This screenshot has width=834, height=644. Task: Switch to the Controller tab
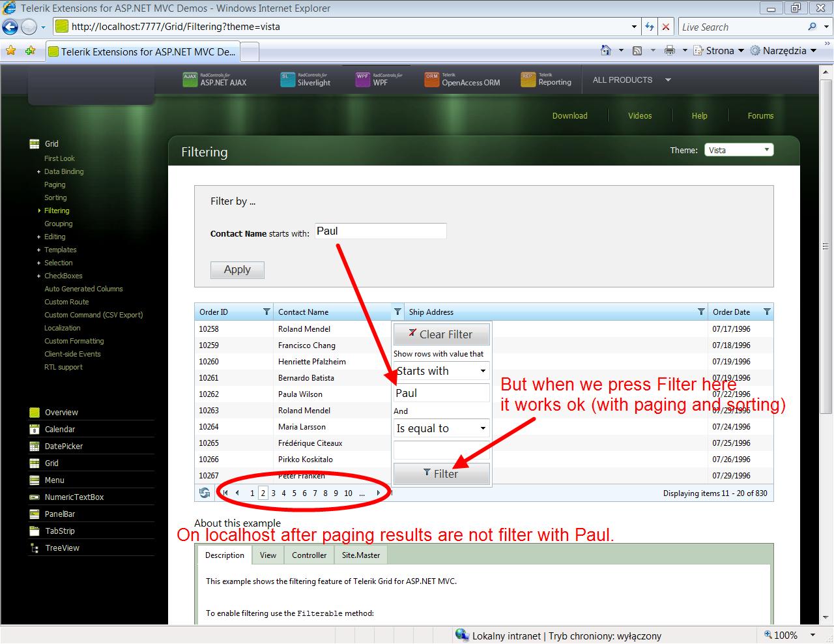point(309,555)
